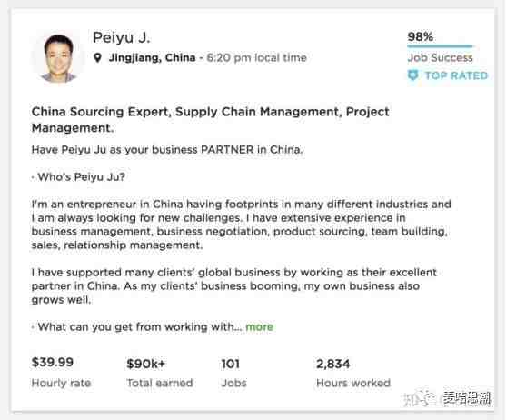Expand description with green more link

pos(260,326)
